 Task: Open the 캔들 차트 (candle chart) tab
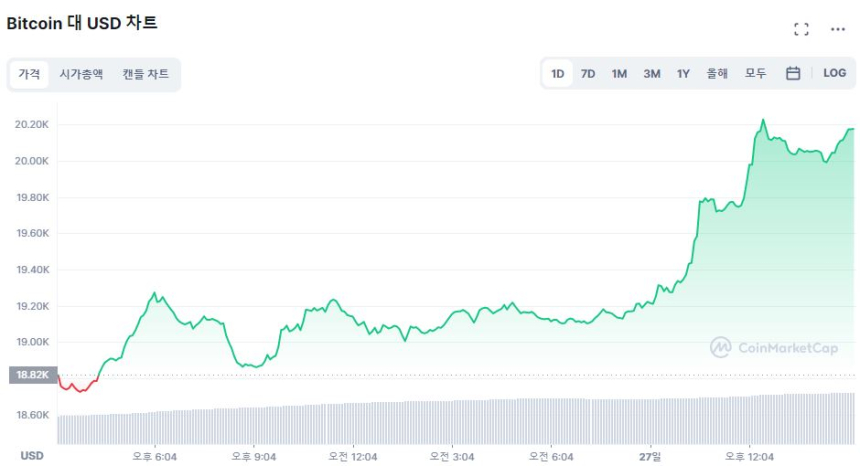pos(146,74)
